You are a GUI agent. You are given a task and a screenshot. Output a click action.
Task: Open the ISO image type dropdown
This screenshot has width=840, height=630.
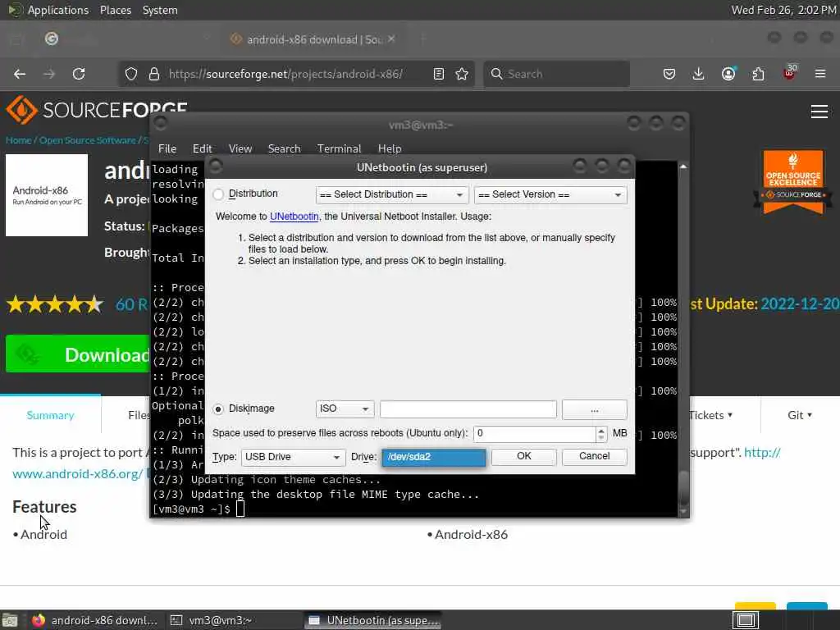tap(345, 409)
